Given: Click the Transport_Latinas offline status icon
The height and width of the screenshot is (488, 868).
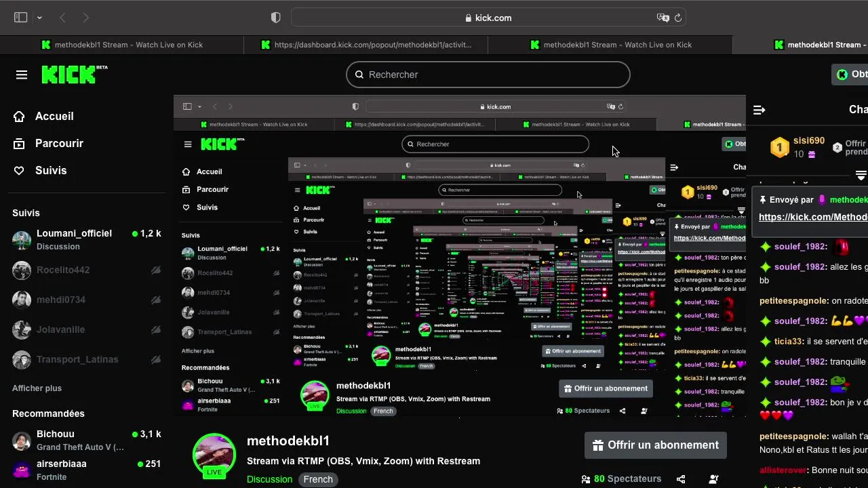Looking at the screenshot, I should (156, 359).
